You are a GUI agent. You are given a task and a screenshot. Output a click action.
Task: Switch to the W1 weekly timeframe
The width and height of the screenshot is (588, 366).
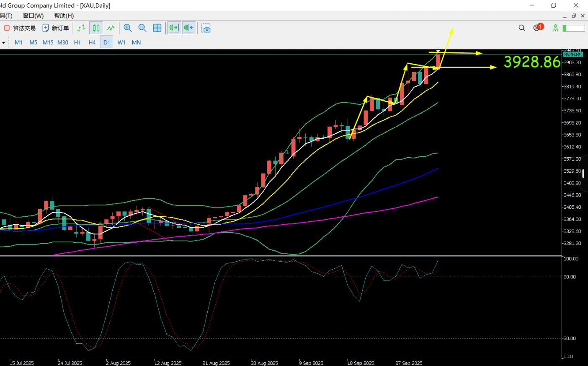[x=121, y=42]
